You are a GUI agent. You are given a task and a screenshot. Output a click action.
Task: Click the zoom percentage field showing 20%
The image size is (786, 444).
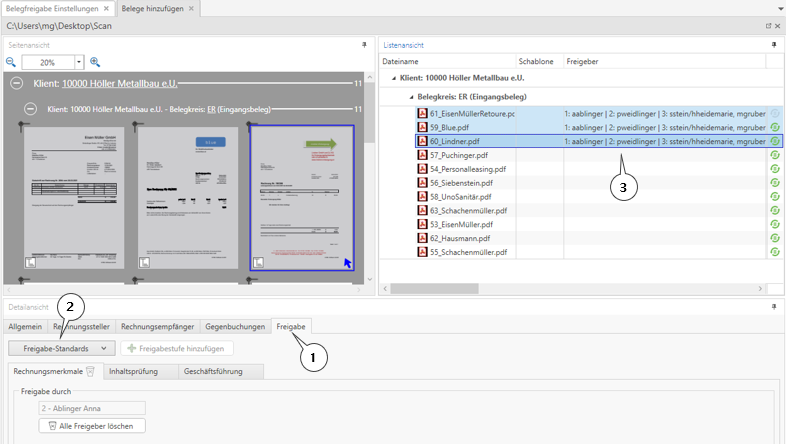coord(48,62)
